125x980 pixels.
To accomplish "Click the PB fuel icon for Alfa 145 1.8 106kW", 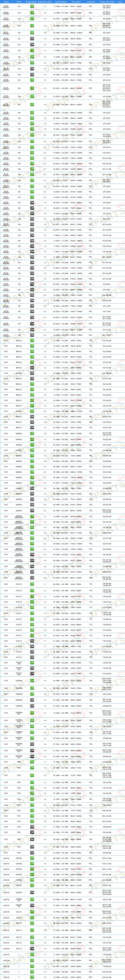I will coord(32,33).
